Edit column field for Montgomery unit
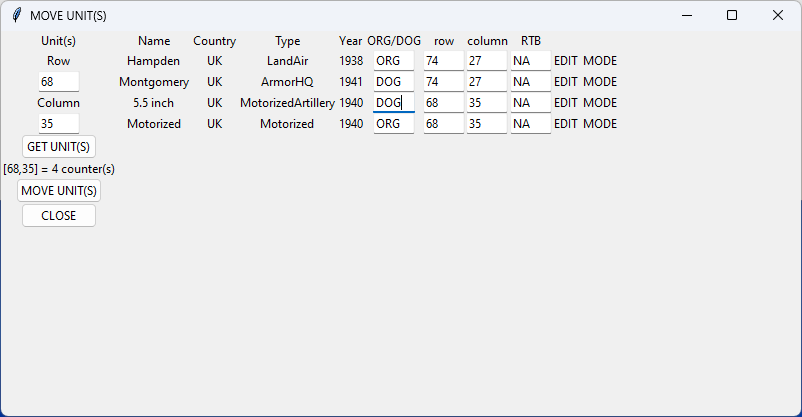This screenshot has height=417, width=802. click(486, 82)
